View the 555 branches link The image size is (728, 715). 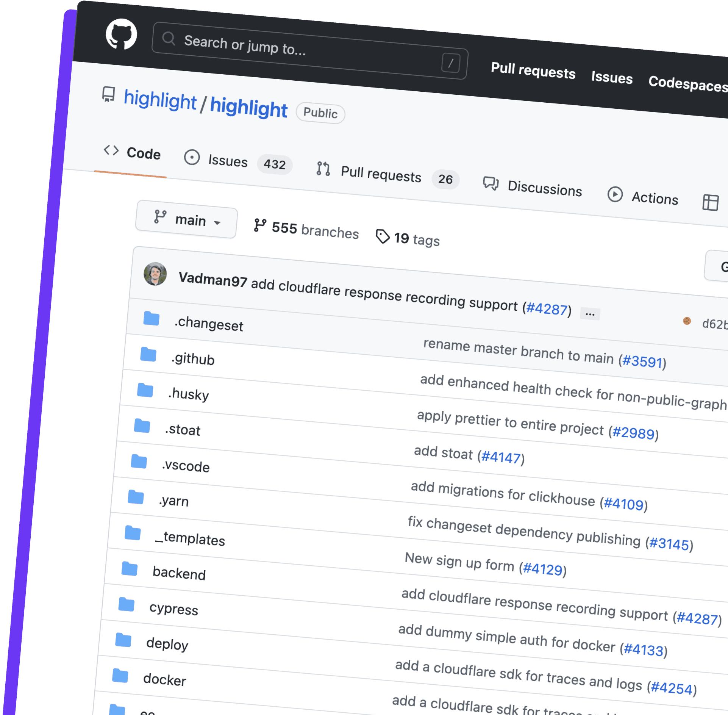[x=306, y=229]
